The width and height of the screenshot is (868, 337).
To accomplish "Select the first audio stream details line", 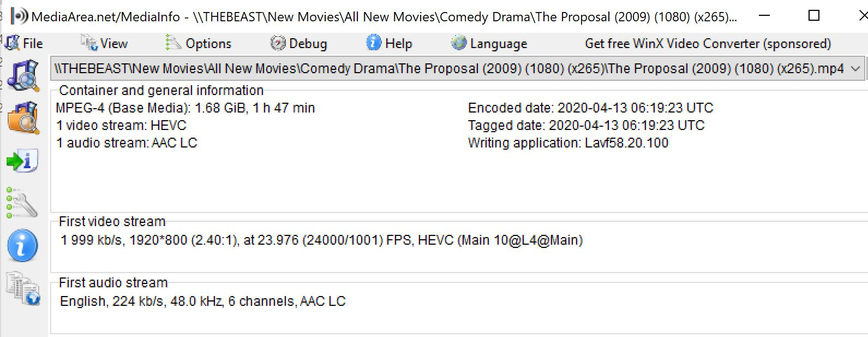I will tap(202, 301).
